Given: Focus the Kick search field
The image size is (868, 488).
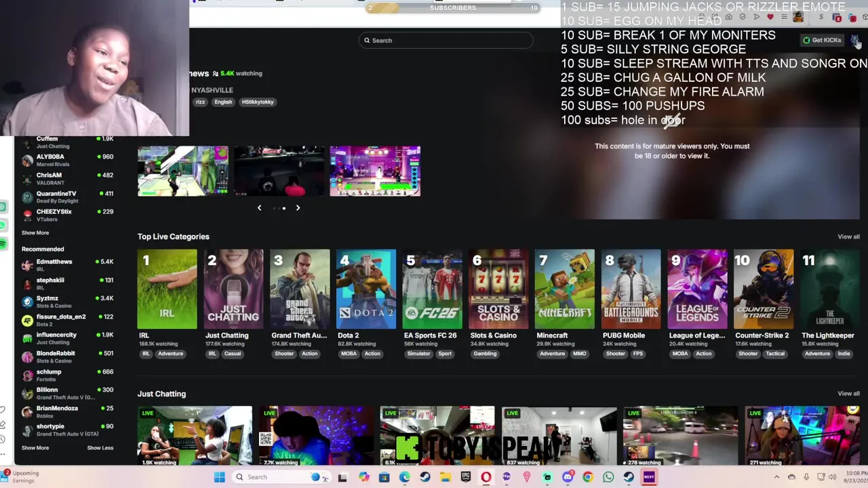Looking at the screenshot, I should (446, 41).
